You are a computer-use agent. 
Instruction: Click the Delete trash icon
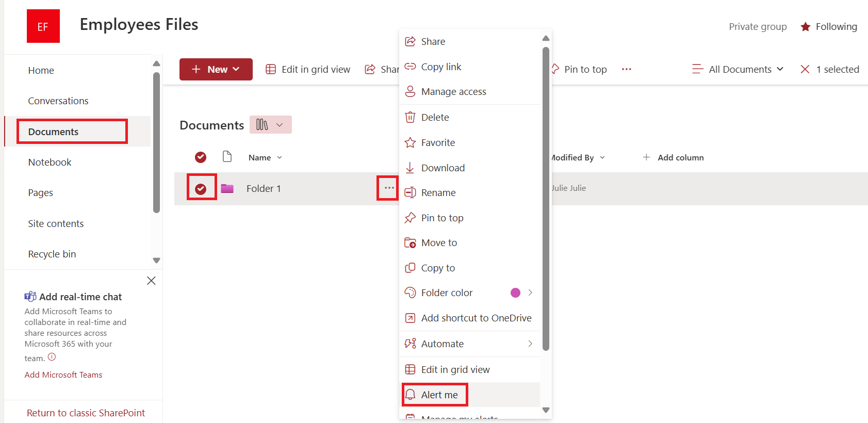410,117
